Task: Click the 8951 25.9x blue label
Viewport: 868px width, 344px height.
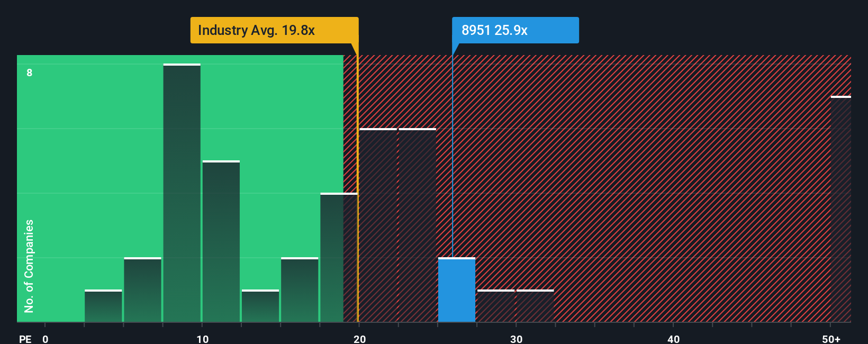Action: coord(515,30)
